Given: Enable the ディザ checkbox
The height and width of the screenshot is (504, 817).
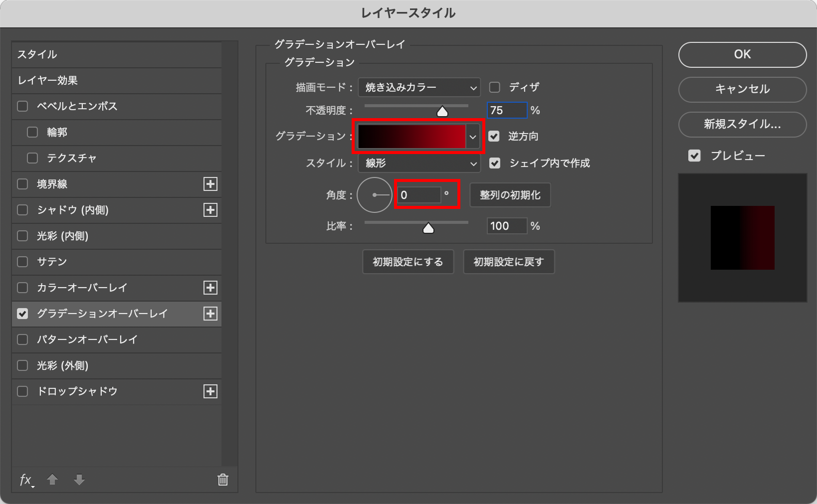Looking at the screenshot, I should (495, 87).
